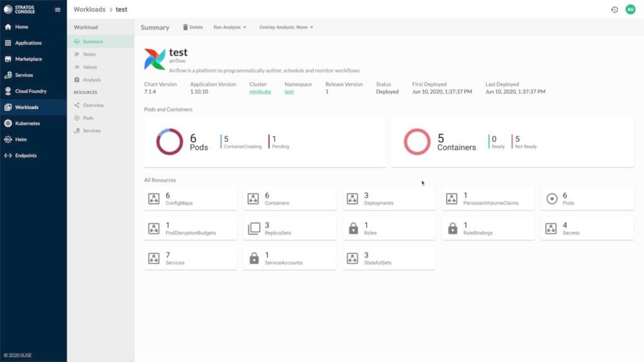Click the Containers donut chart

[417, 141]
